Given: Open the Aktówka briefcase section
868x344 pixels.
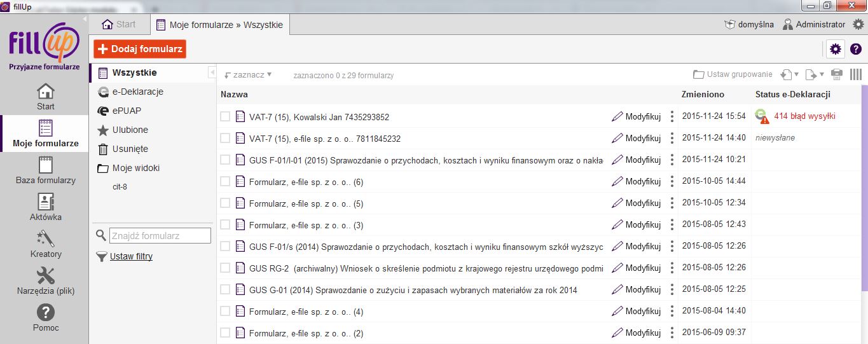Looking at the screenshot, I should point(45,207).
